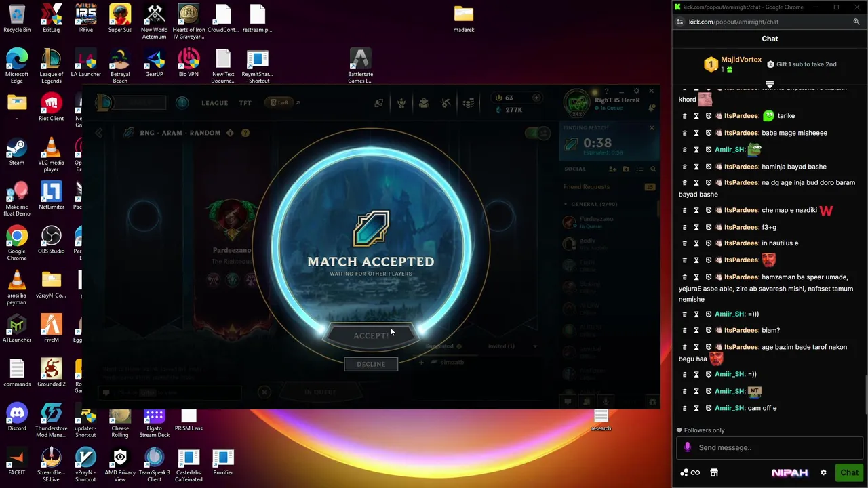Click the purple microphone icon in message box
Image resolution: width=868 pixels, height=488 pixels.
pyautogui.click(x=688, y=447)
